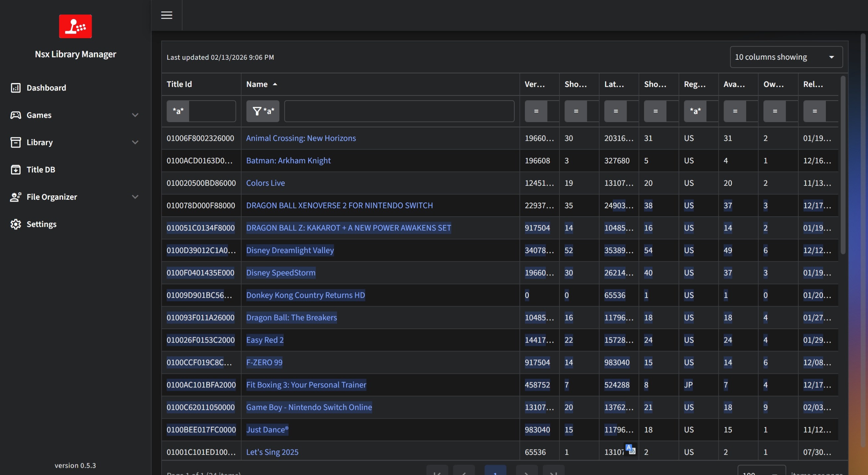The width and height of the screenshot is (868, 475).
Task: Click the File Organizer people icon
Action: tap(16, 197)
